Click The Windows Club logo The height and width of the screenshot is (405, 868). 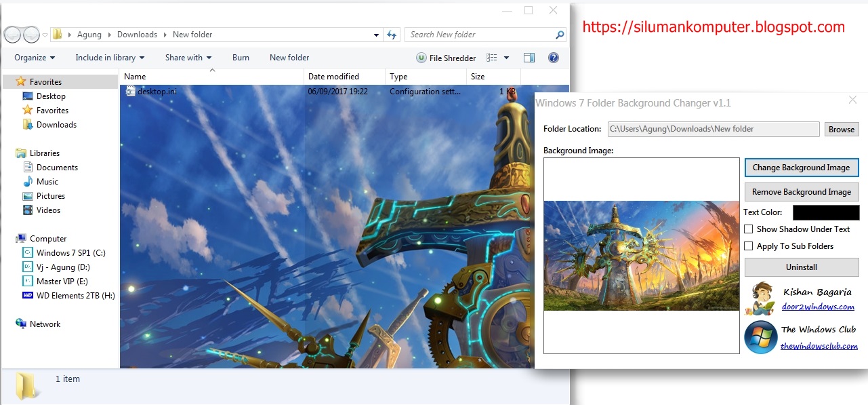760,337
